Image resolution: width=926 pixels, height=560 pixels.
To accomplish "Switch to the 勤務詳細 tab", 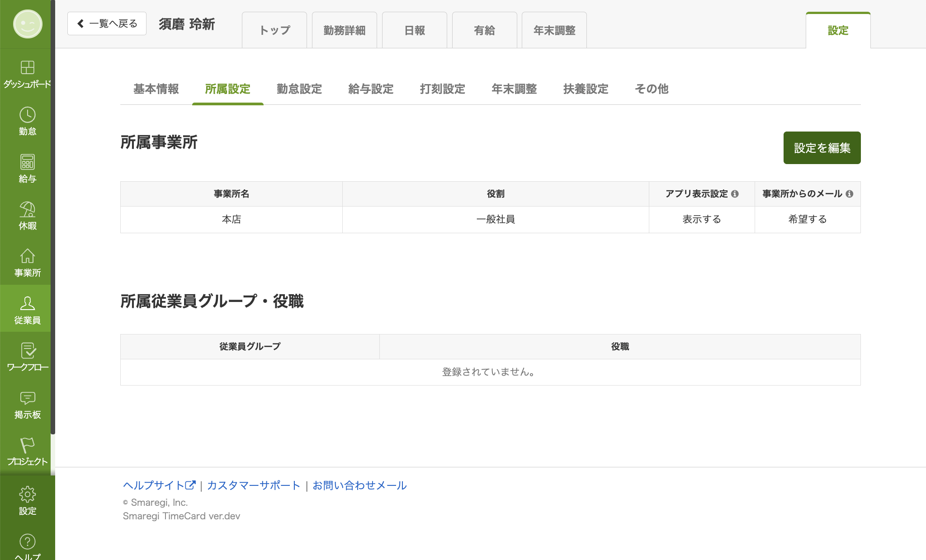I will (345, 30).
